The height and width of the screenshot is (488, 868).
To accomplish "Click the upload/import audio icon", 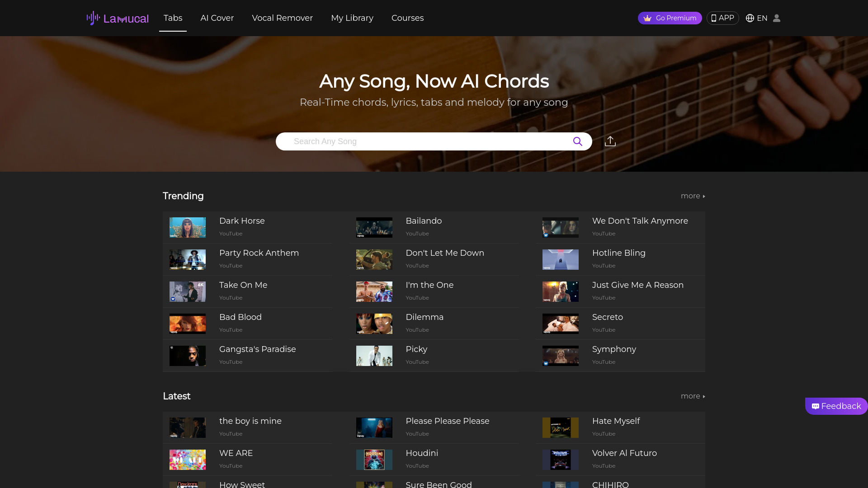I will (610, 141).
